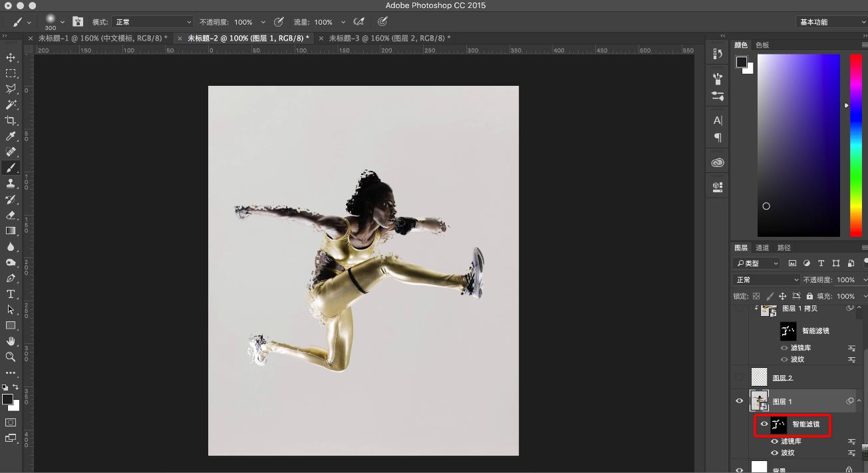Select the Hand tool

(11, 341)
